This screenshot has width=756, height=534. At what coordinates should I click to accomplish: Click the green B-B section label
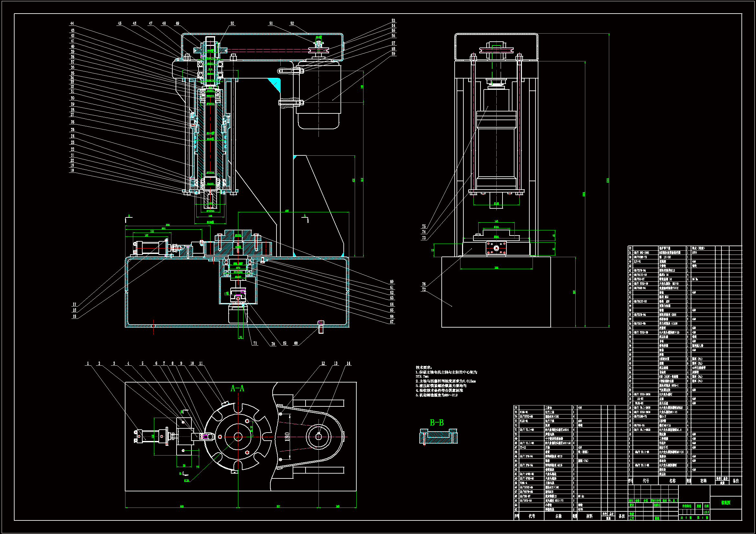(x=437, y=423)
